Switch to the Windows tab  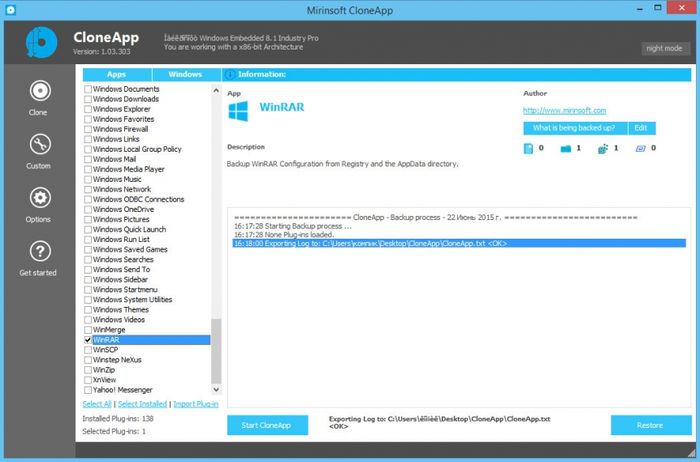(x=185, y=75)
